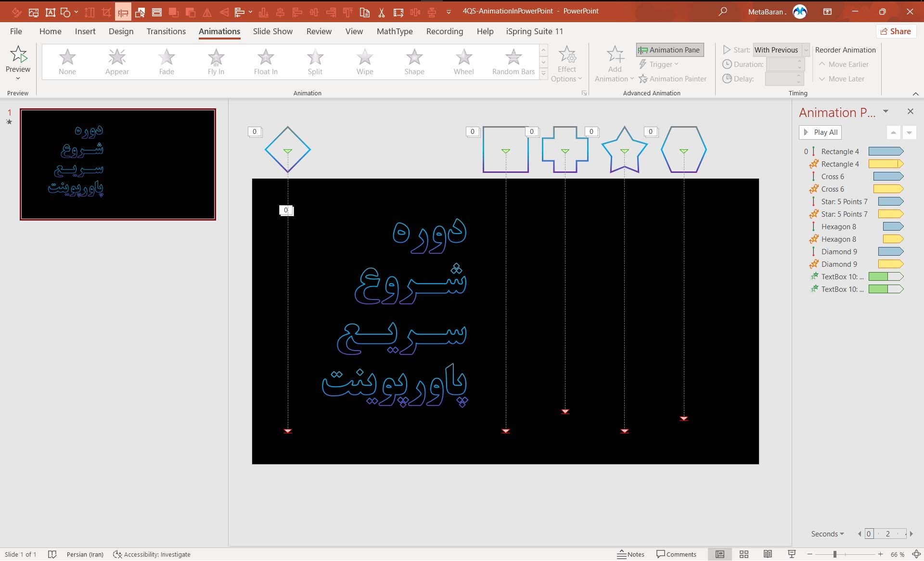Toggle the Animation Pane button
The height and width of the screenshot is (561, 924).
click(x=670, y=50)
